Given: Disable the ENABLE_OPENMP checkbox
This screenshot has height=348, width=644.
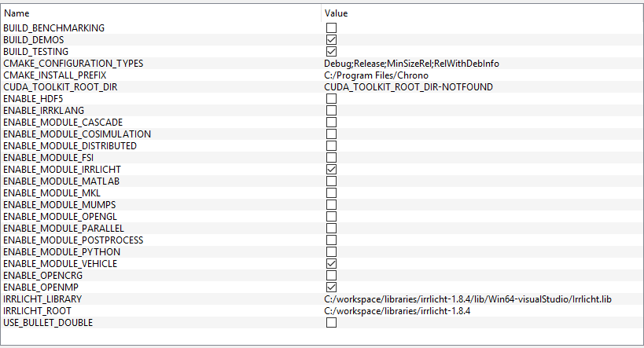Looking at the screenshot, I should click(x=331, y=288).
